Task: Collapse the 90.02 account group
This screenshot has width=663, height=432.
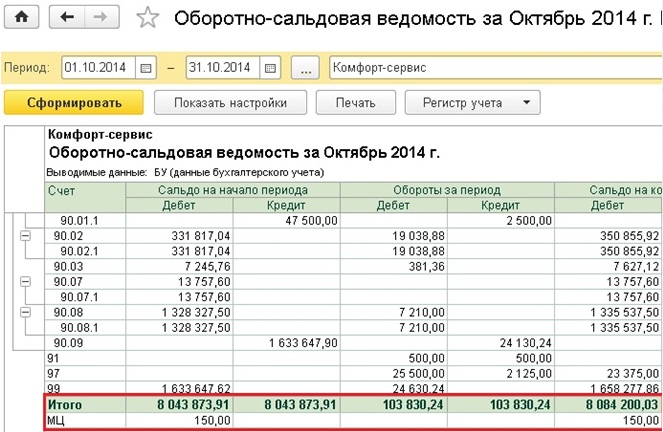Action: coord(25,236)
